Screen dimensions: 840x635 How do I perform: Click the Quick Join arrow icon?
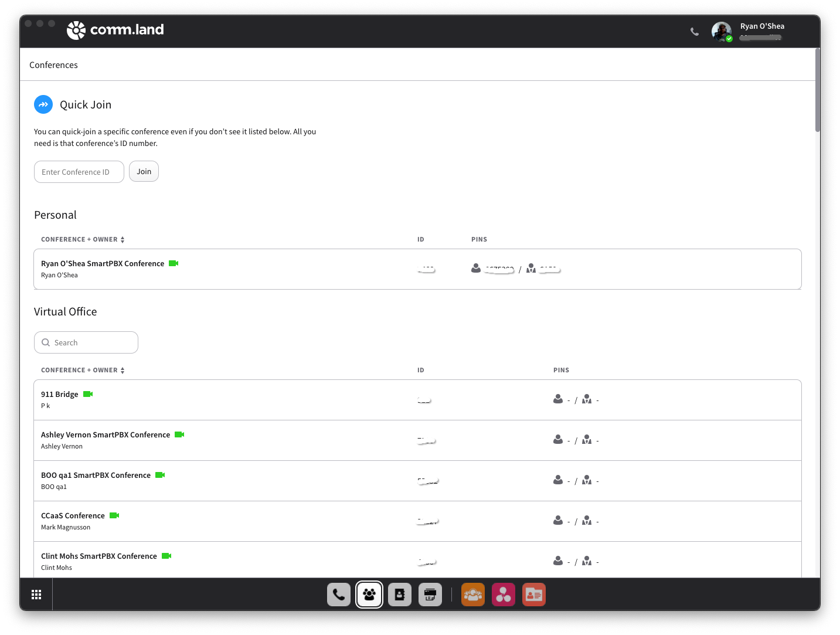coord(43,104)
